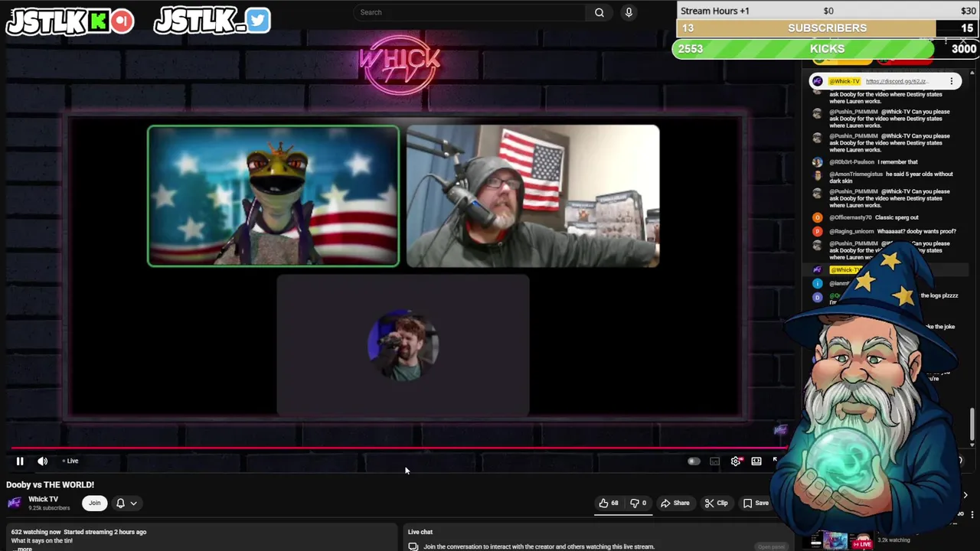Click the round profile picture participant tile
Screen dimensions: 980x551
pyautogui.click(x=403, y=346)
